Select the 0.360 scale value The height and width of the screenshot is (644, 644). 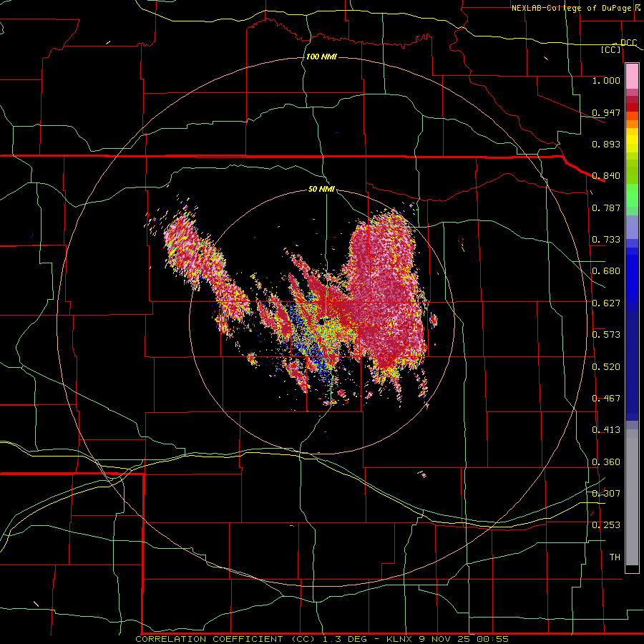pyautogui.click(x=606, y=462)
